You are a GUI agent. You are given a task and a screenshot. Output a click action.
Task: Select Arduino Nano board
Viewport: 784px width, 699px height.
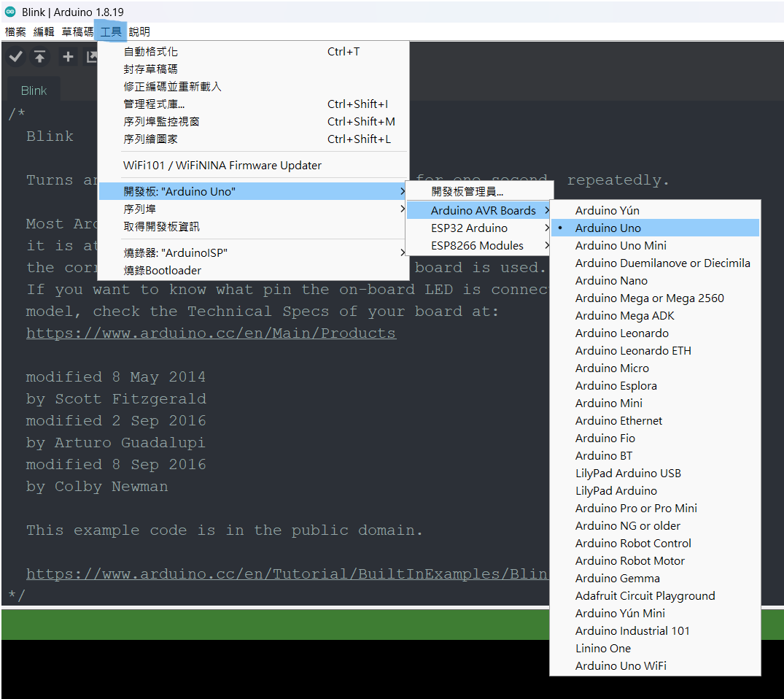point(655,281)
